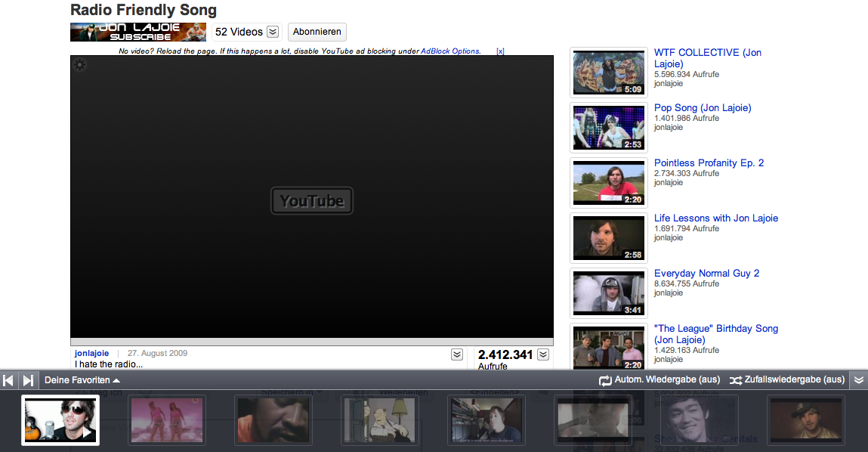Image resolution: width=868 pixels, height=452 pixels.
Task: Click 8.634.755 Aufrufe view count
Action: 687,283
